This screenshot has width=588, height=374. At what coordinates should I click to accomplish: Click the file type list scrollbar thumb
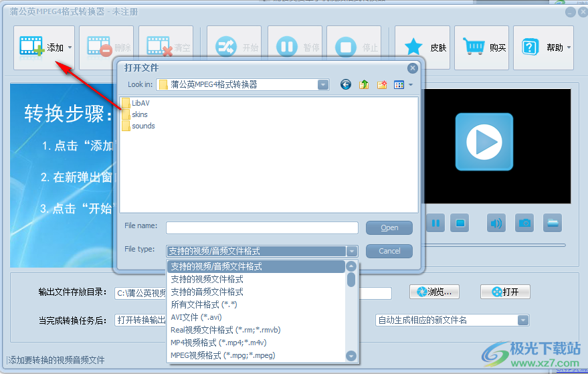[x=351, y=280]
